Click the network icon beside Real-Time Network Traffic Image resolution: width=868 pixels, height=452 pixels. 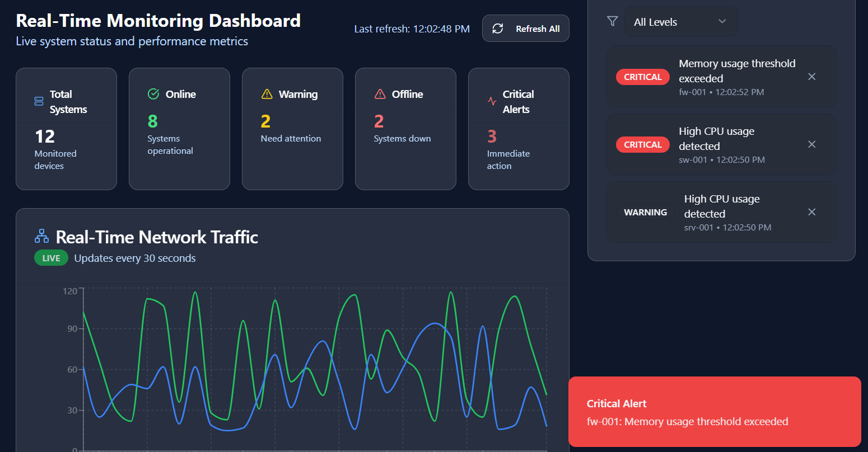[x=42, y=237]
